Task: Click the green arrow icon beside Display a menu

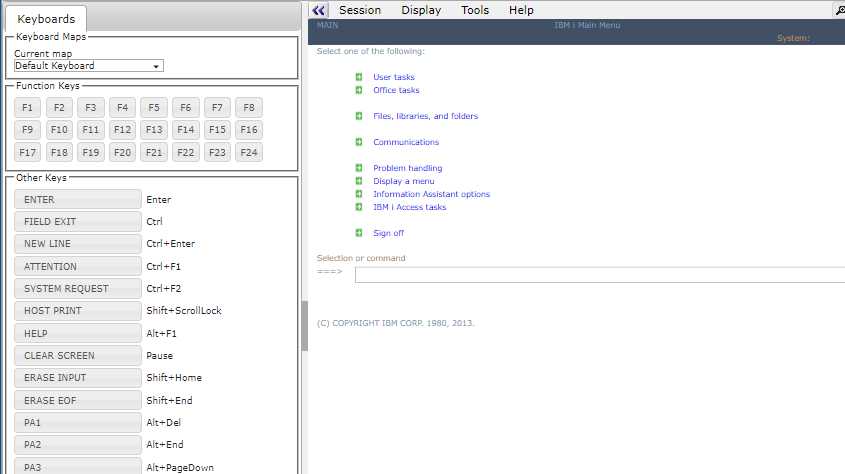Action: pyautogui.click(x=359, y=181)
